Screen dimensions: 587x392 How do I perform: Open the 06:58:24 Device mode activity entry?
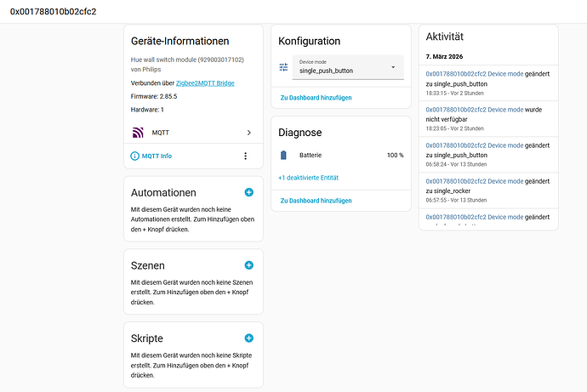pos(488,155)
